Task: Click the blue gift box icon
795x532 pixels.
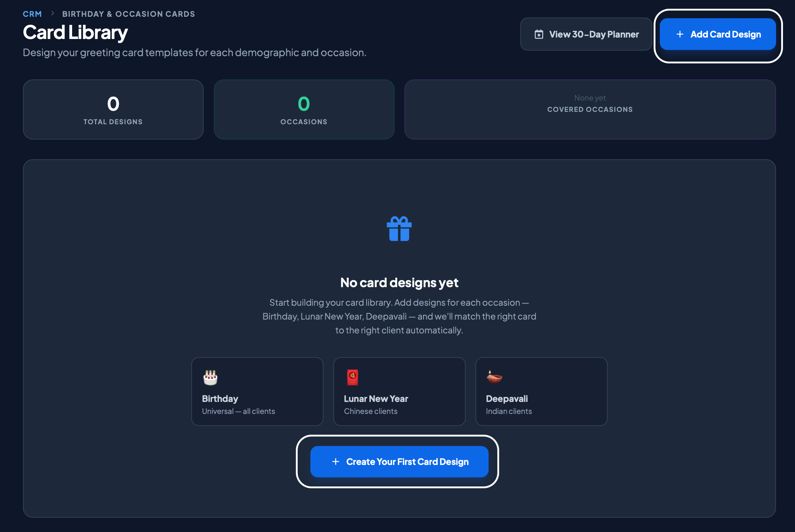Action: click(399, 229)
